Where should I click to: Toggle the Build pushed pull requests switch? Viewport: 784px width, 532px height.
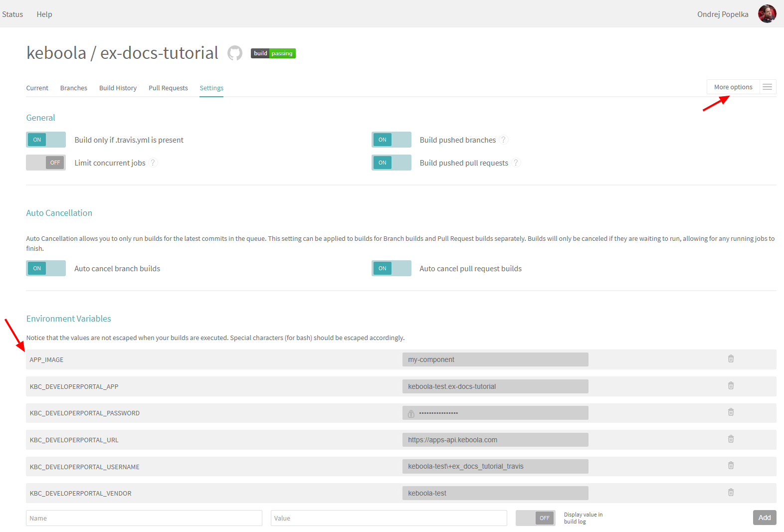click(392, 163)
